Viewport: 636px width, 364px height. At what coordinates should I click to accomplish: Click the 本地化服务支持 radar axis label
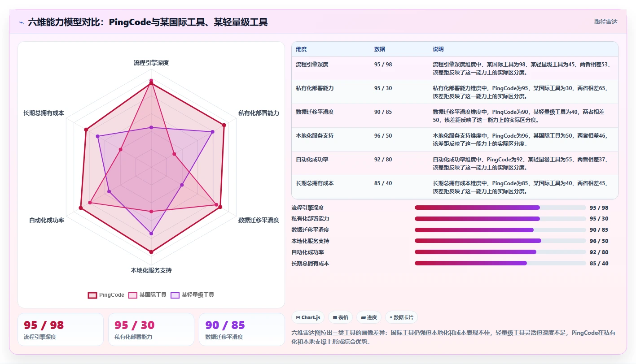[151, 271]
